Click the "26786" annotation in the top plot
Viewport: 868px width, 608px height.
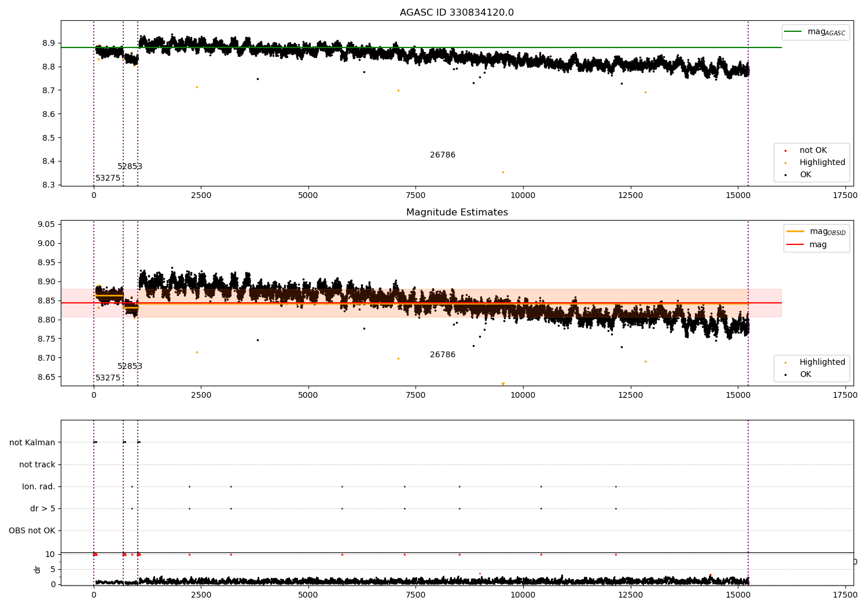443,155
